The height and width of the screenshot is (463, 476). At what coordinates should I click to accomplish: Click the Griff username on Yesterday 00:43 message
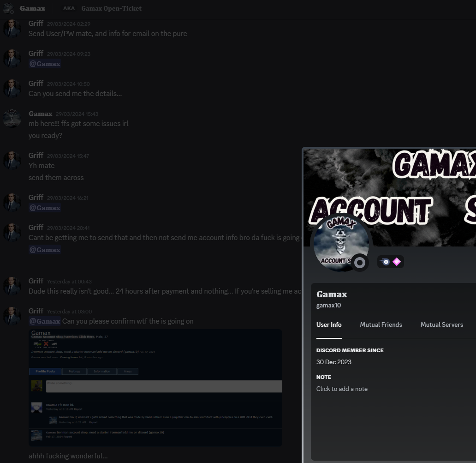(x=36, y=281)
